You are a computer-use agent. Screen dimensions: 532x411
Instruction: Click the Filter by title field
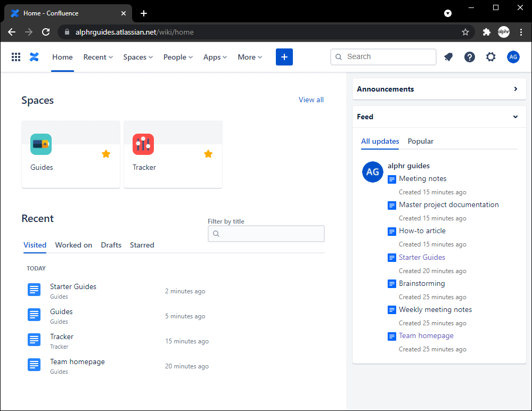266,234
